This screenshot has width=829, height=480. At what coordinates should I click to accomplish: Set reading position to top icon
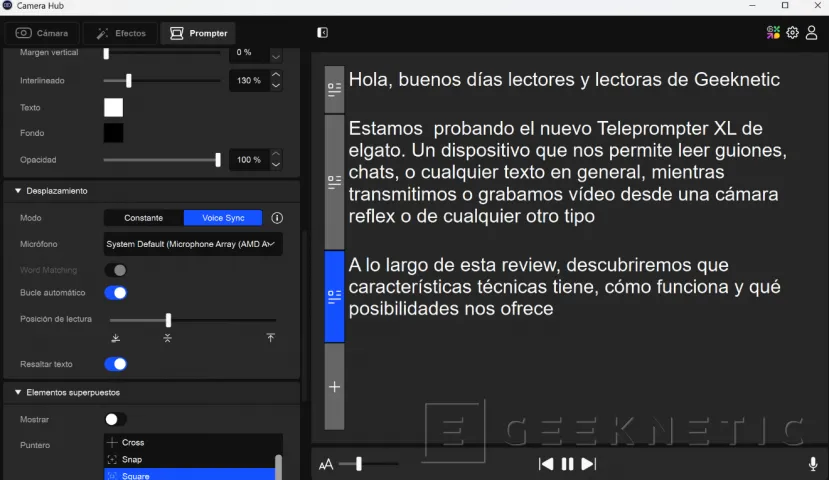pyautogui.click(x=271, y=337)
